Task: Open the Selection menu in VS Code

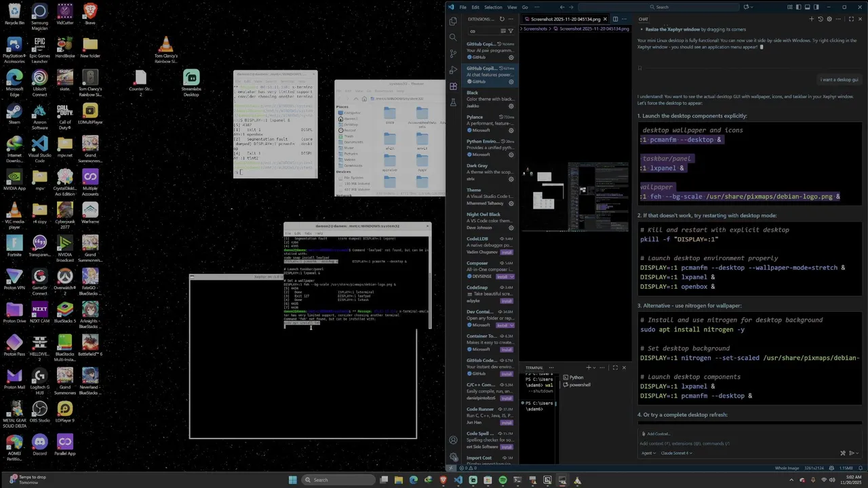Action: coord(493,7)
